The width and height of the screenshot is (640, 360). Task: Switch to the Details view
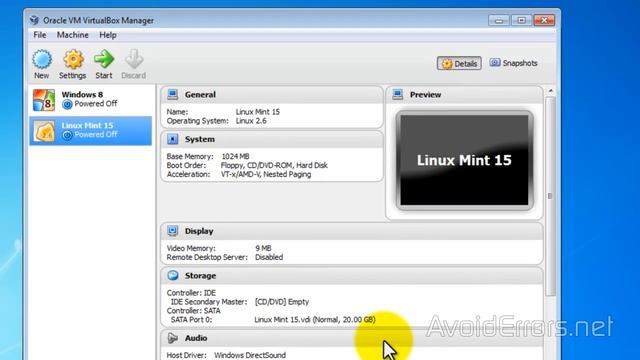pos(459,63)
